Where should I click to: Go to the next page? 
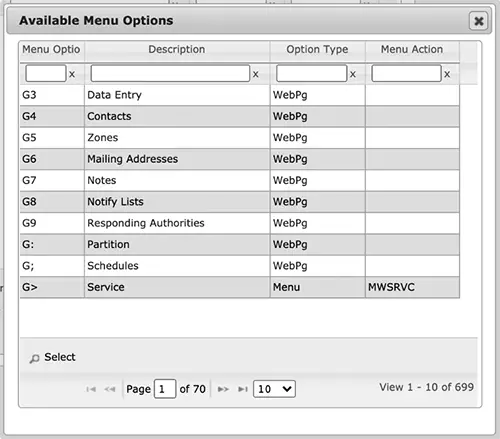coord(223,389)
